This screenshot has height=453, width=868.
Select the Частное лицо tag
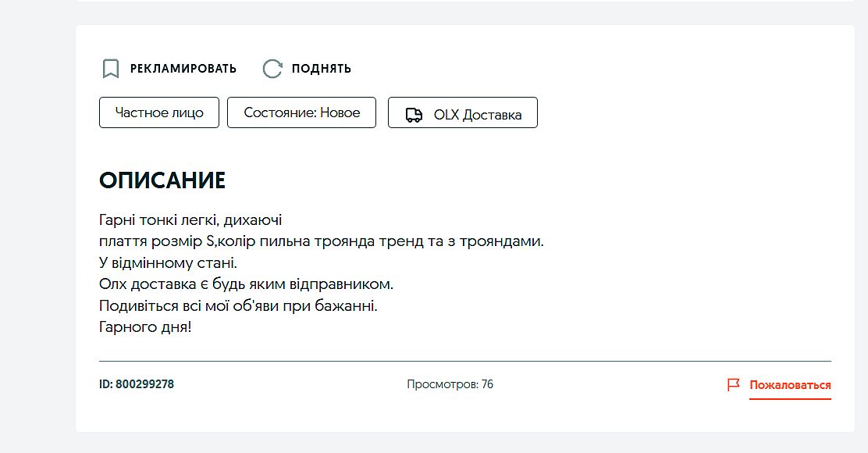pos(159,112)
